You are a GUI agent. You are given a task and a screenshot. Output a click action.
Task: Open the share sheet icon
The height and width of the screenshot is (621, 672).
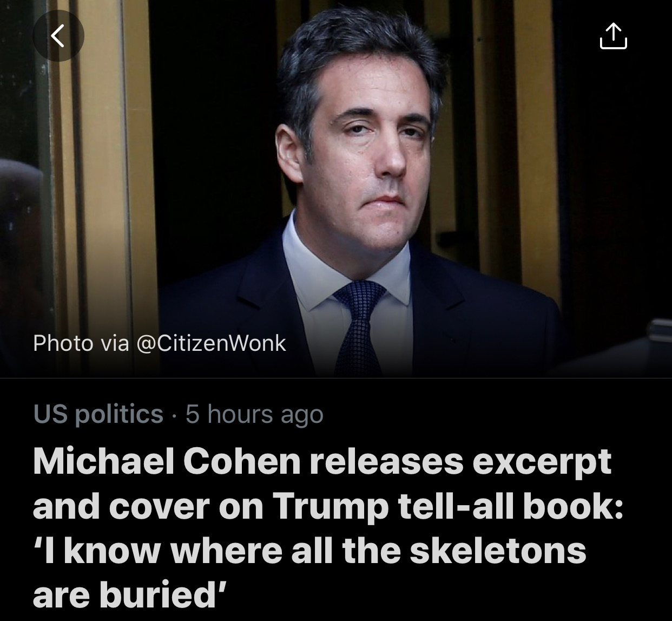tap(613, 36)
